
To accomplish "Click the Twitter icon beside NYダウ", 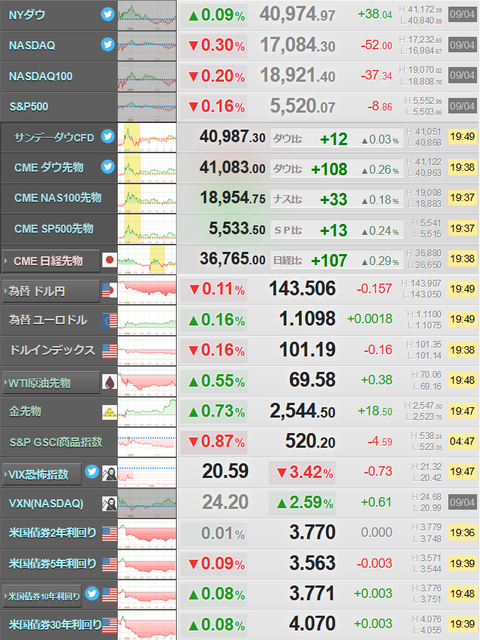I will click(108, 14).
